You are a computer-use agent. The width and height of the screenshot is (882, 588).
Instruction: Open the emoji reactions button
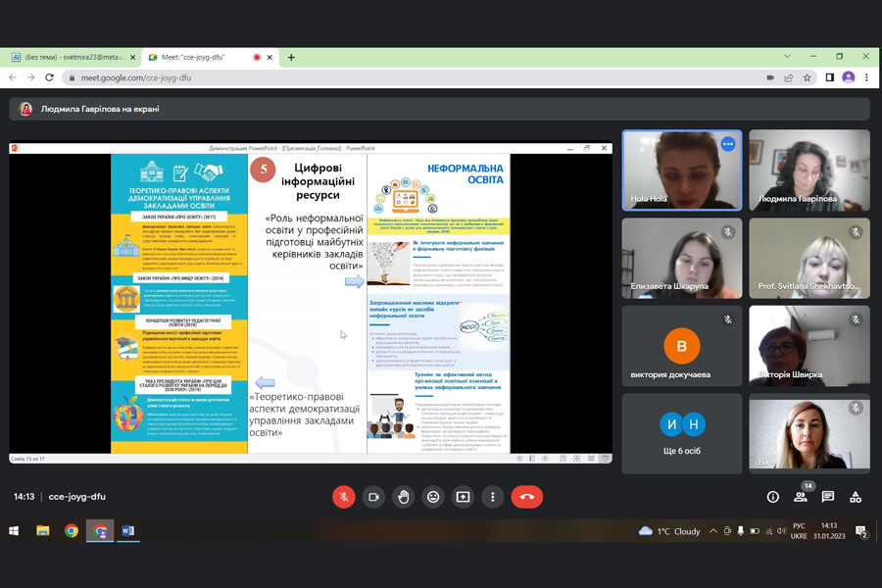pos(433,497)
